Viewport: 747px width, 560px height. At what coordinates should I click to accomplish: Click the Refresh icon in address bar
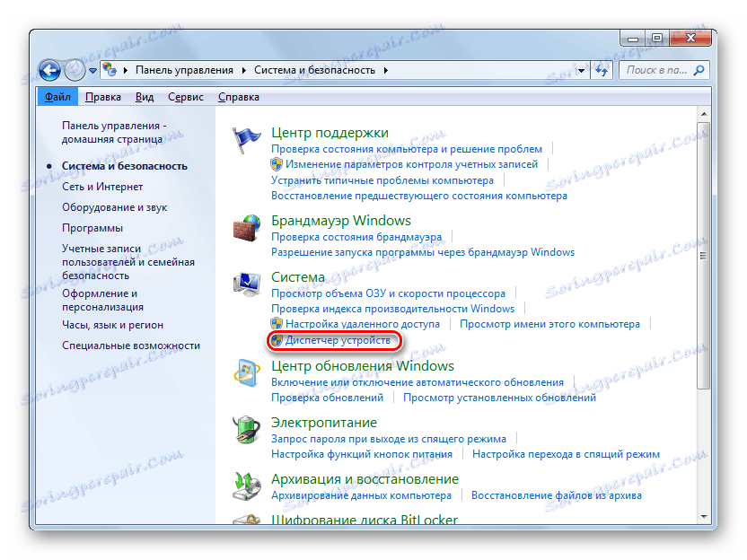[x=600, y=69]
